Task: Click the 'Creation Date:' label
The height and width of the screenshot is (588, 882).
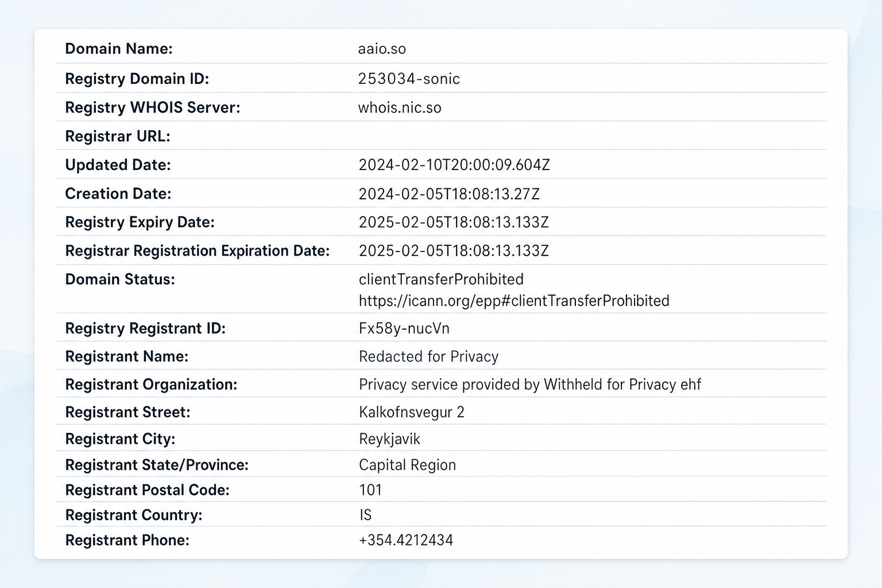Action: coord(118,194)
